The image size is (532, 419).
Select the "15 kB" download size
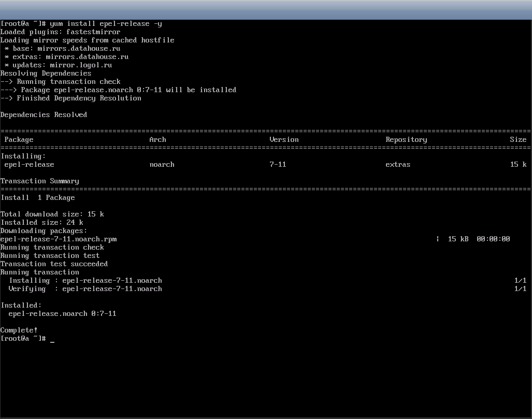(458, 239)
